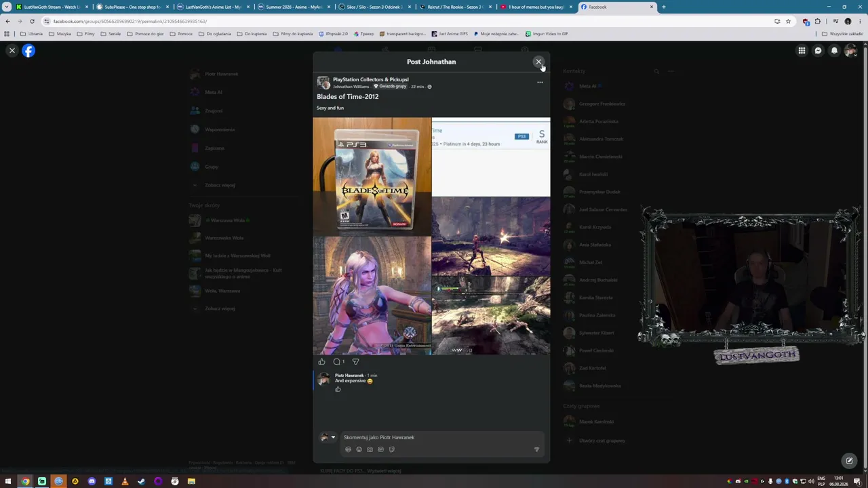Viewport: 868px width, 488px height.
Task: Reload the page
Action: point(32,21)
